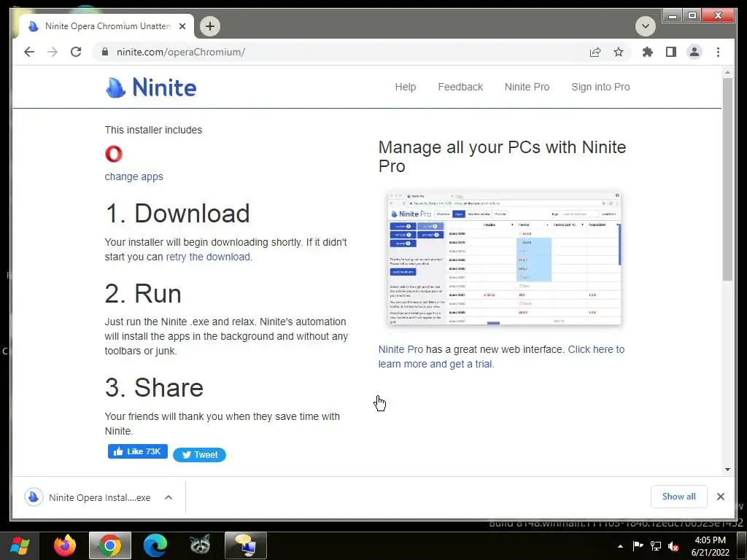Click retry the download link
Screen dimensions: 747x560
click(x=208, y=257)
